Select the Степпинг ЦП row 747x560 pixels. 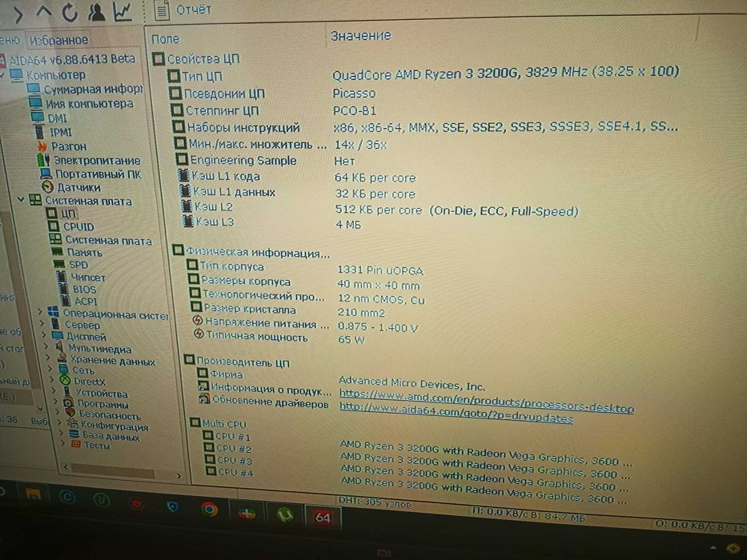pos(274,110)
